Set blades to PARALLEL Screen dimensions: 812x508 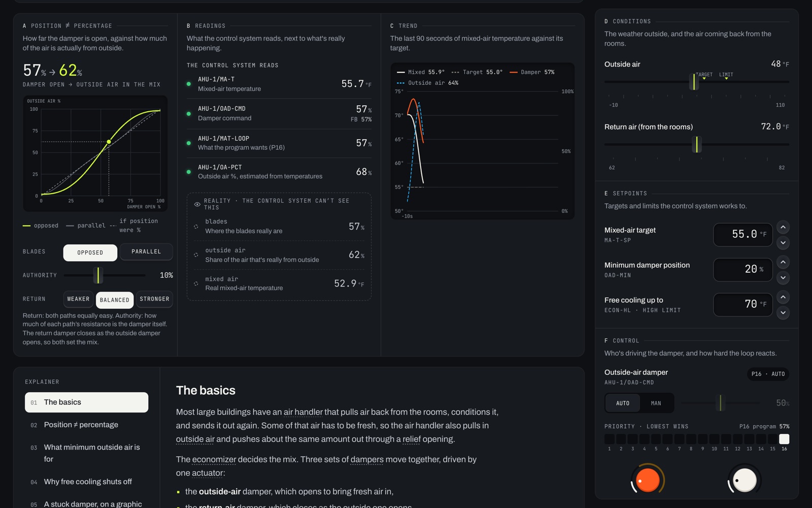(x=146, y=252)
